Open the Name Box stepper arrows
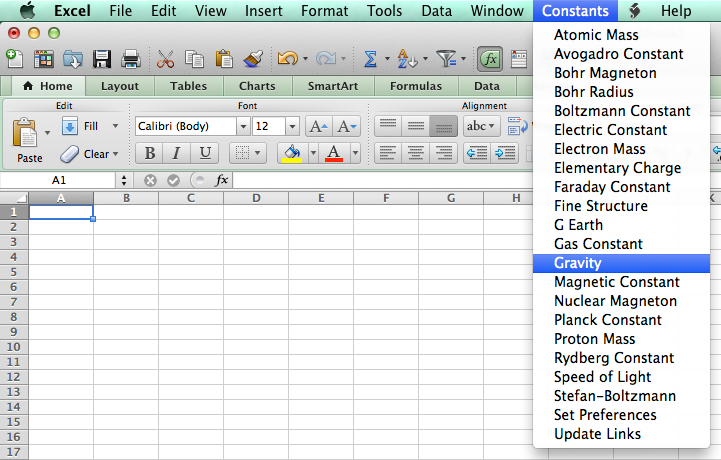The height and width of the screenshot is (460, 721). [124, 180]
